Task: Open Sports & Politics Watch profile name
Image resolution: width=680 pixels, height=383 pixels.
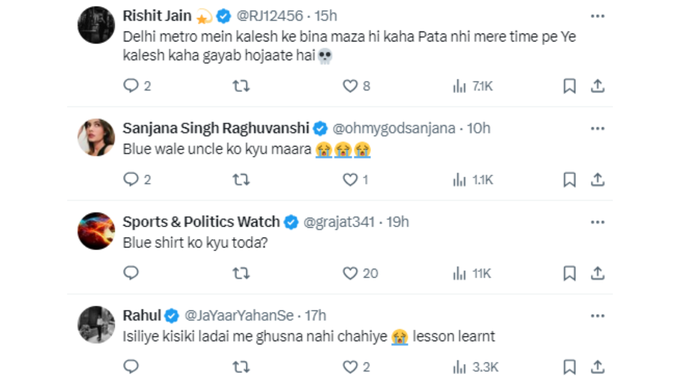Action: 201,222
